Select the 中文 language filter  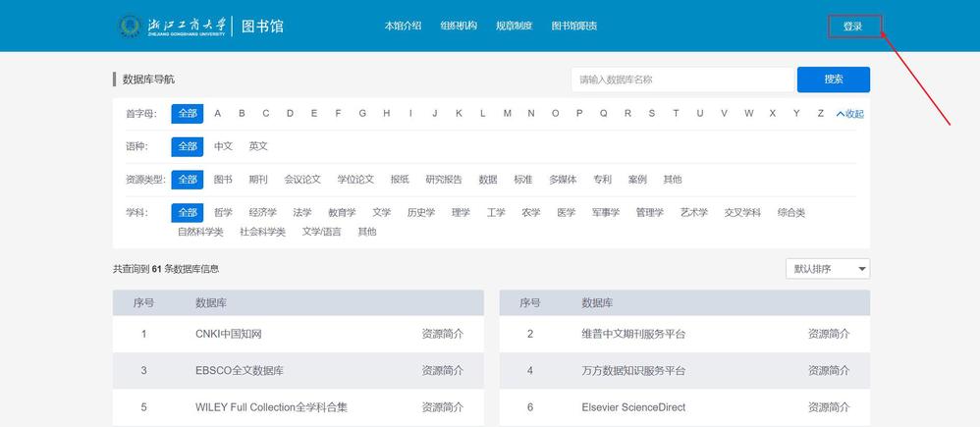(x=224, y=146)
